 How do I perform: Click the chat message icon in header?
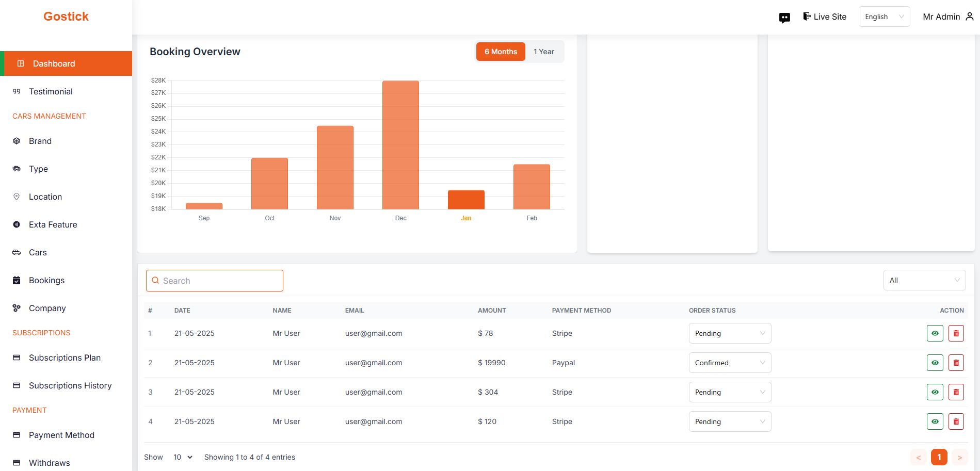click(784, 18)
